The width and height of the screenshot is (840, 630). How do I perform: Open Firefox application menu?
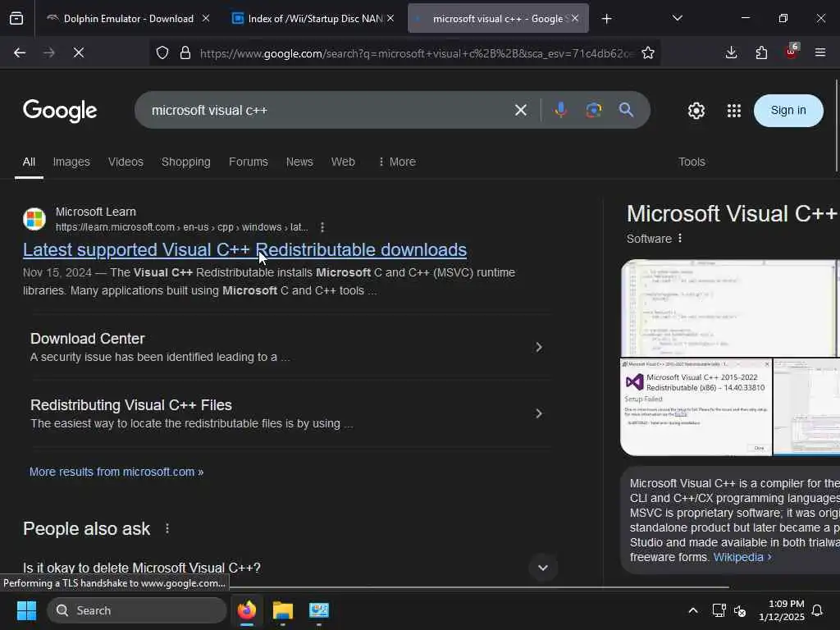(820, 52)
